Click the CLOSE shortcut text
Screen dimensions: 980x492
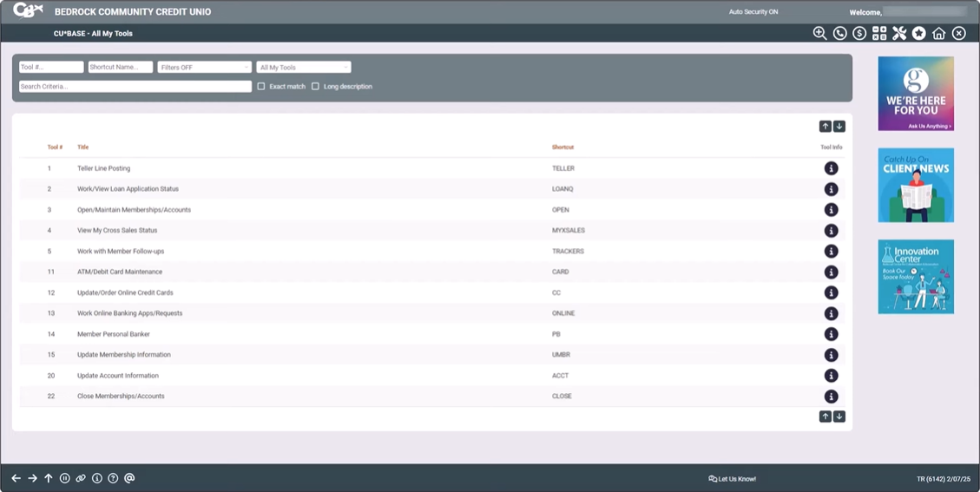(x=562, y=397)
